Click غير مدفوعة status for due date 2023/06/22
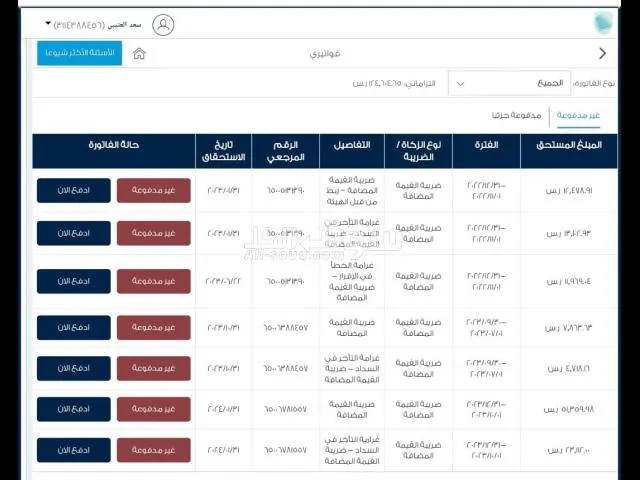The image size is (640, 480). coord(154,281)
